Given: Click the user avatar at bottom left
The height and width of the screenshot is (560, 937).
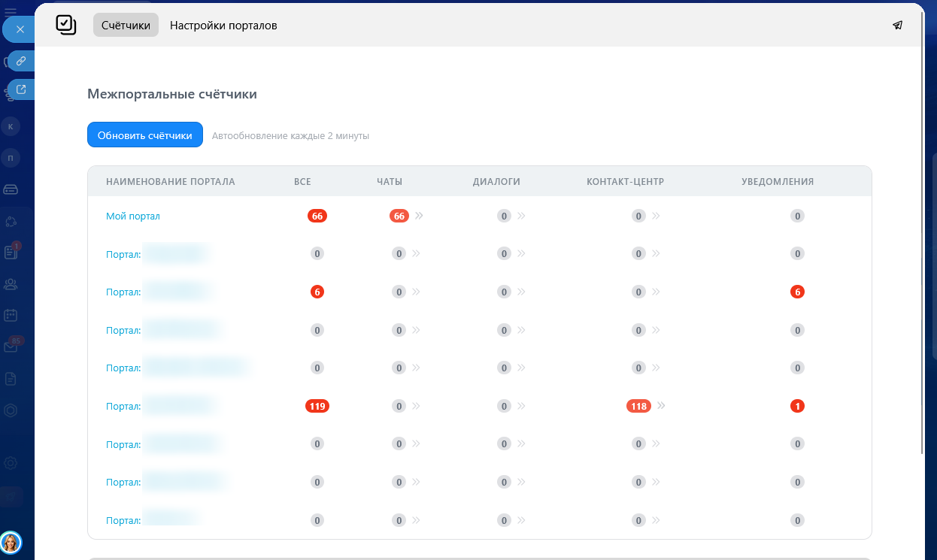Looking at the screenshot, I should click(11, 542).
